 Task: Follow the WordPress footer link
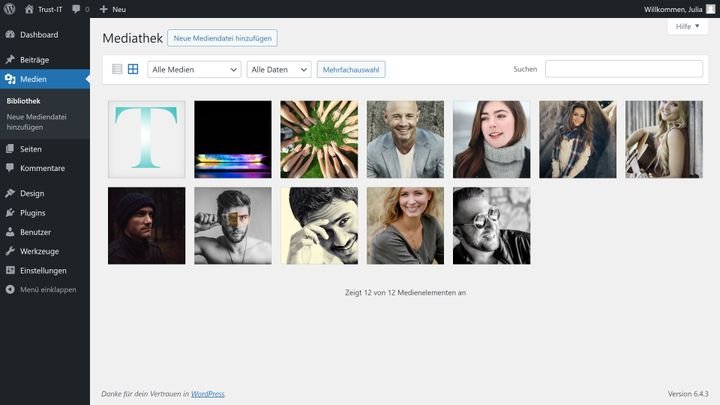pyautogui.click(x=208, y=394)
